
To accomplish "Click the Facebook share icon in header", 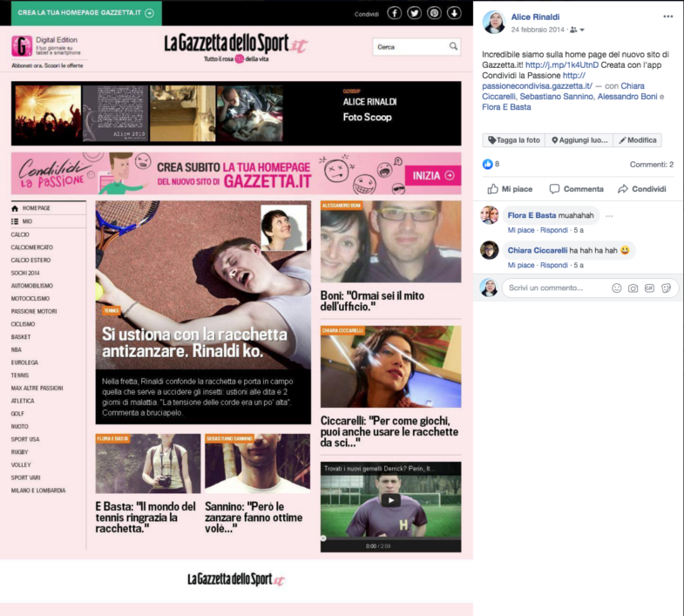I will click(395, 13).
